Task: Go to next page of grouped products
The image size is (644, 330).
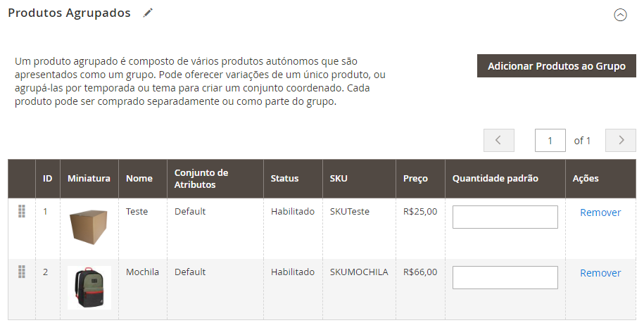Action: [621, 141]
